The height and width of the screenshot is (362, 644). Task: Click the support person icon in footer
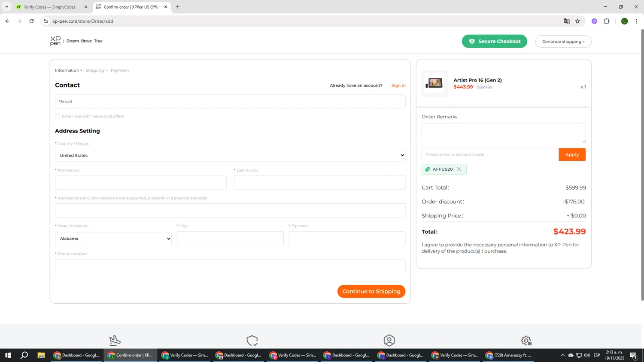(x=389, y=341)
